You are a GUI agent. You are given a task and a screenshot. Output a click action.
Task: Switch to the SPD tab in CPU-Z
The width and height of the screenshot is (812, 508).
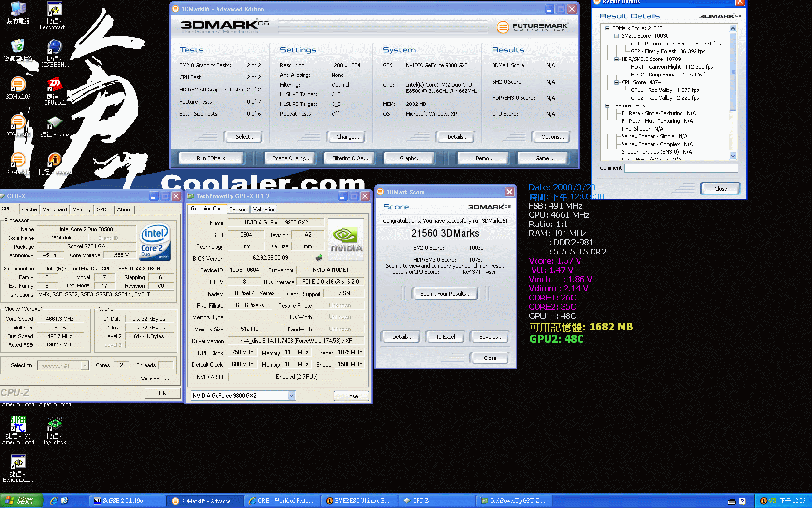coord(101,209)
